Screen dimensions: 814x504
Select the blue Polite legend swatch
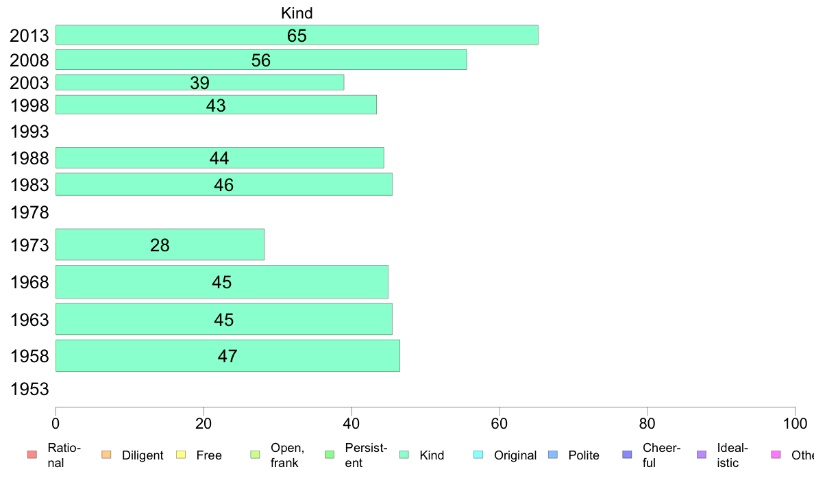pos(553,455)
